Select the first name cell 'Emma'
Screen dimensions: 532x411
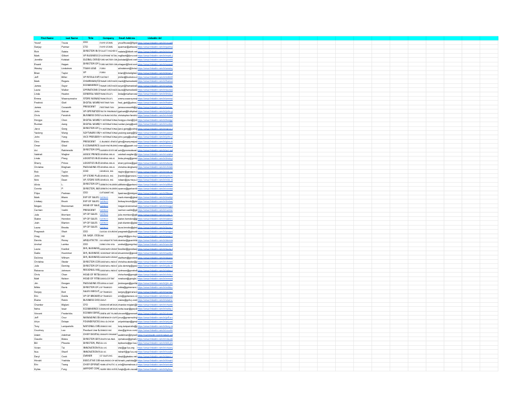tap(47, 99)
